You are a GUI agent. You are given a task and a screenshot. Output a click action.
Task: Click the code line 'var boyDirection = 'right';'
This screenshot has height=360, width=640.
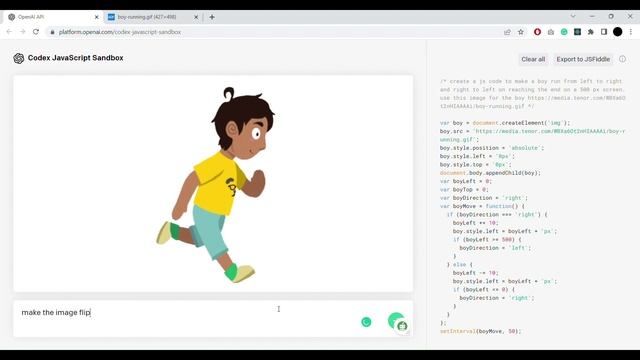point(484,198)
